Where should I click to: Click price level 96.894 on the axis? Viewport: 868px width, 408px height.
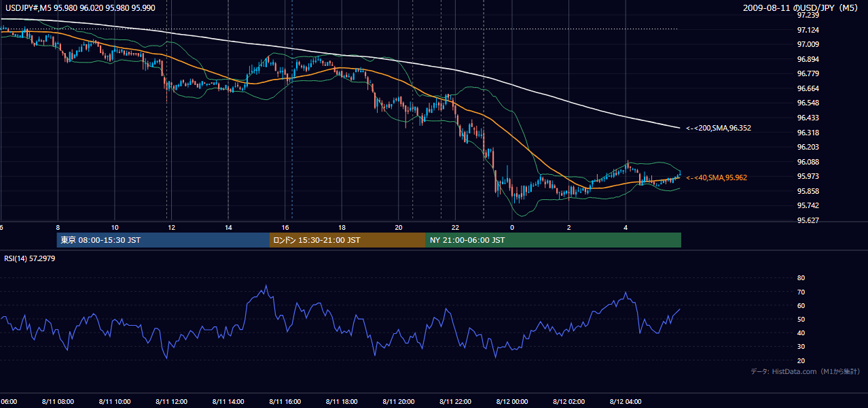click(808, 59)
